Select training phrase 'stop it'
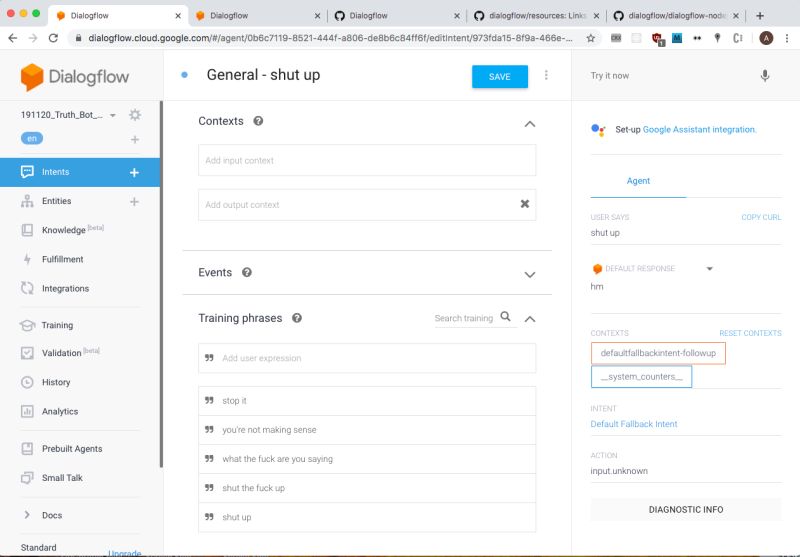This screenshot has height=557, width=800. tap(367, 401)
